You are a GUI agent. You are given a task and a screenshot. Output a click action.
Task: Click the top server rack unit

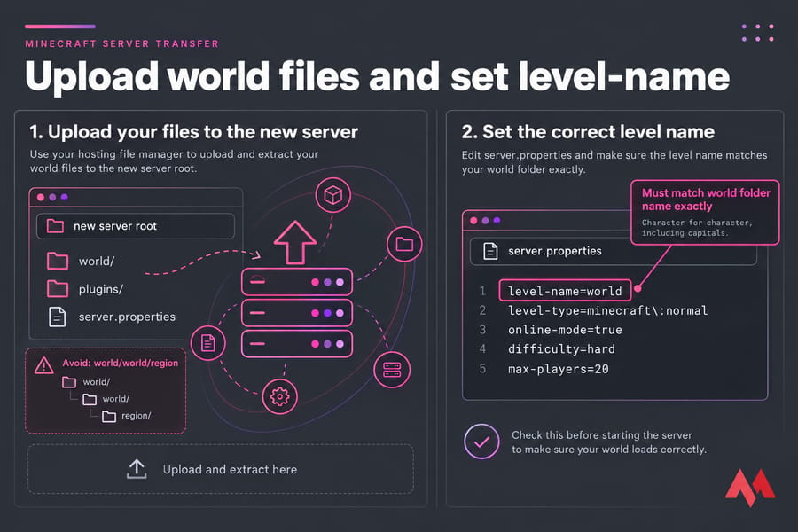(x=297, y=282)
